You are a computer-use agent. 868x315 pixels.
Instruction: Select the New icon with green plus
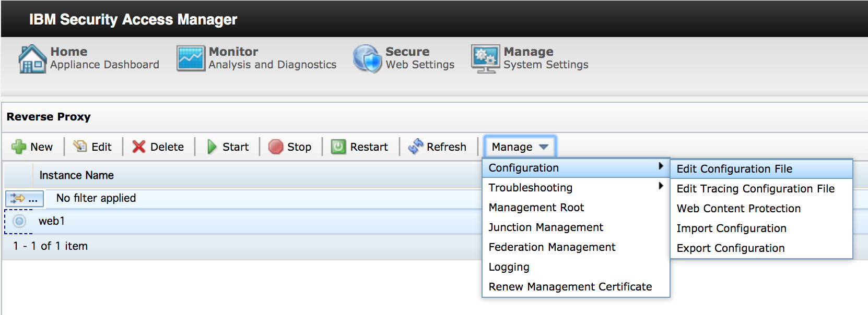click(x=19, y=147)
